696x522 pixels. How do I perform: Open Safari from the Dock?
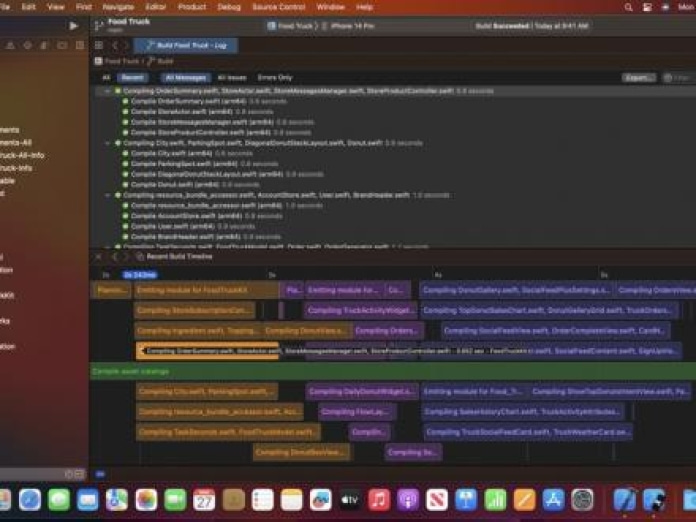30,500
